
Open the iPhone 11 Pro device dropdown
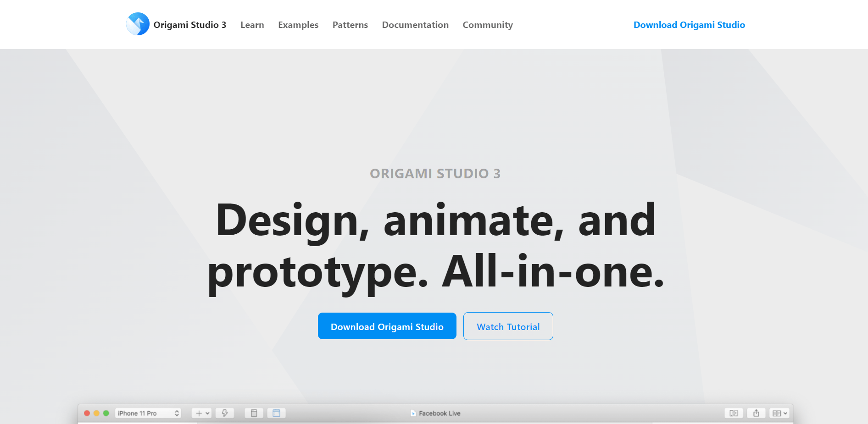148,413
